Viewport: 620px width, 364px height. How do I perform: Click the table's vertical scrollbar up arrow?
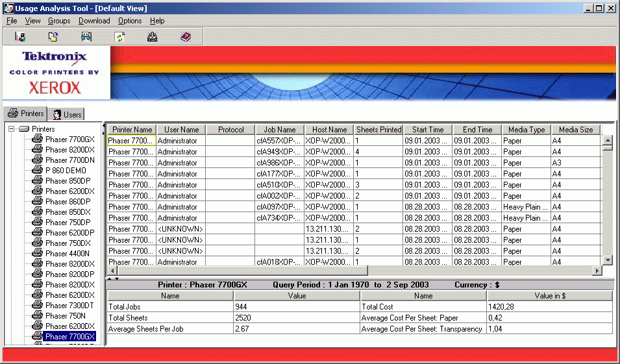coord(608,140)
